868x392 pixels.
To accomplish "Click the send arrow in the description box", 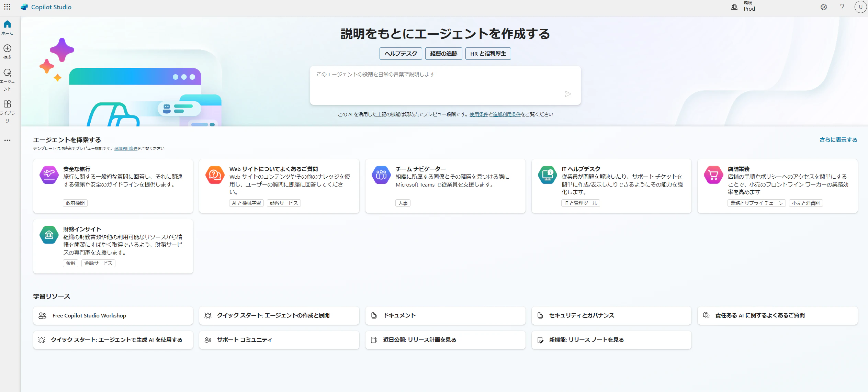I will pyautogui.click(x=568, y=94).
